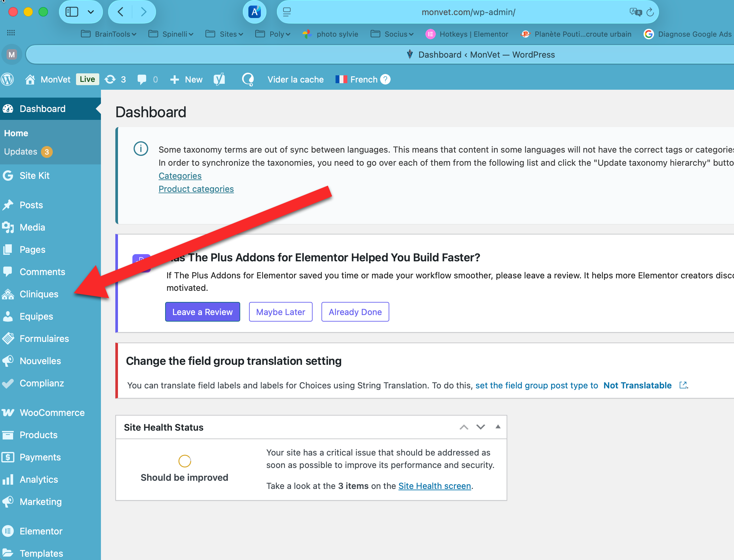Reload the page with the refresh icon
Viewport: 734px width, 560px height.
650,12
